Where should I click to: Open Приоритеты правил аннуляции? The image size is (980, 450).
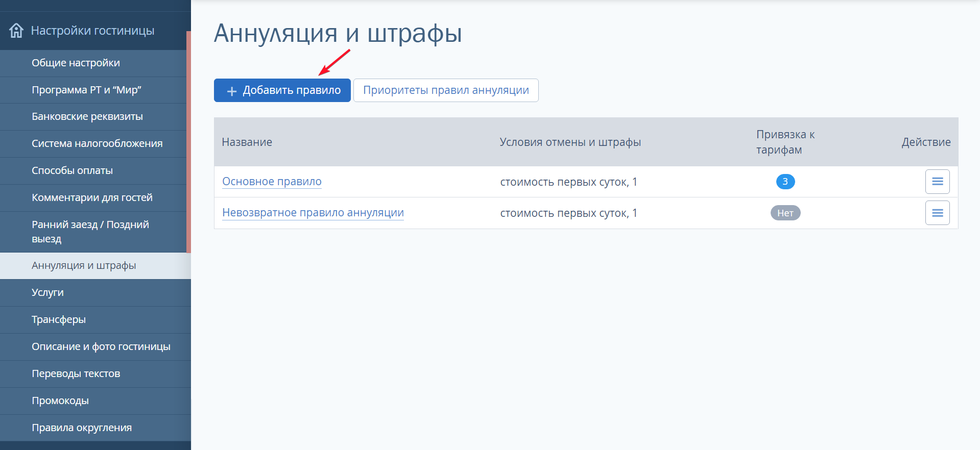coord(446,90)
